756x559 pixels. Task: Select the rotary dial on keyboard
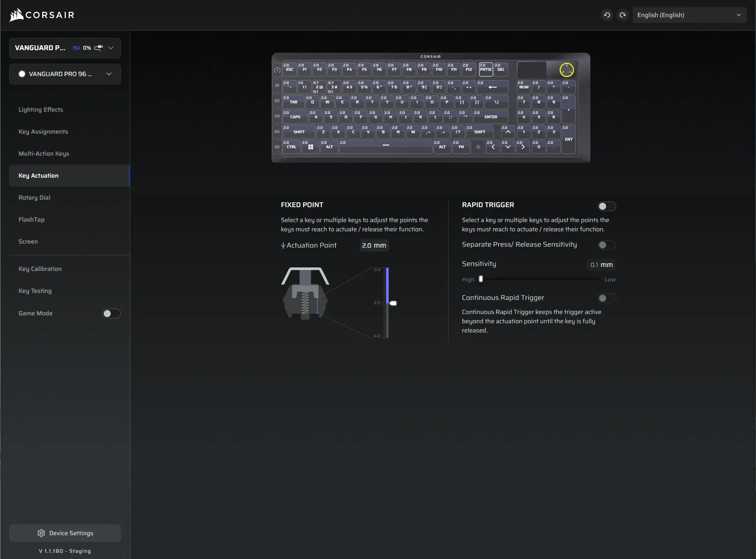point(567,69)
